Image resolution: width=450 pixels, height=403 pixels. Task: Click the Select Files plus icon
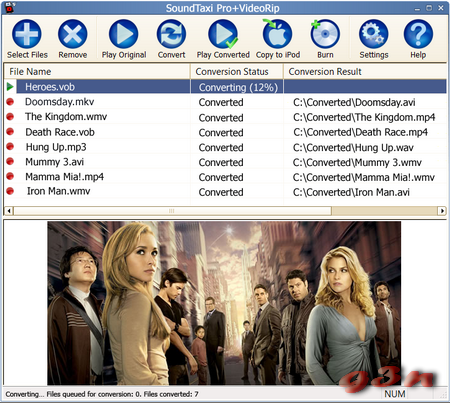tap(27, 34)
